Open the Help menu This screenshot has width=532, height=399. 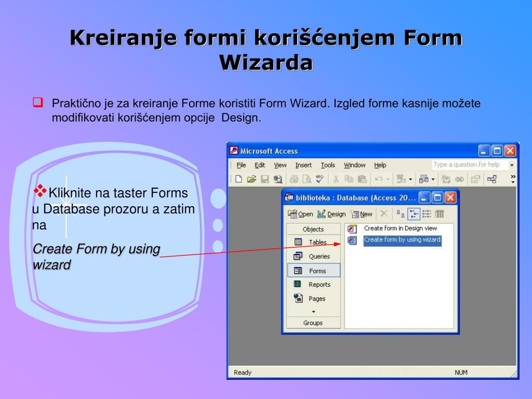pos(380,165)
